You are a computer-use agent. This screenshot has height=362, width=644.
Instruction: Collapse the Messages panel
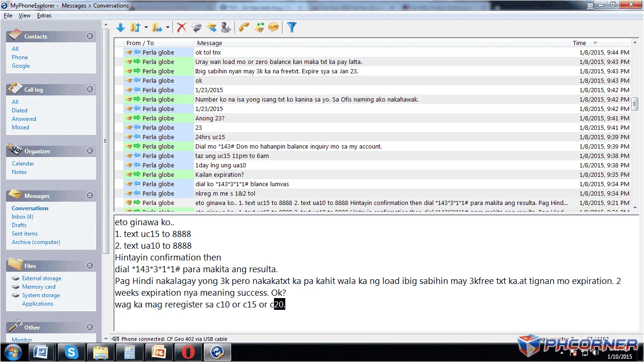click(x=90, y=196)
